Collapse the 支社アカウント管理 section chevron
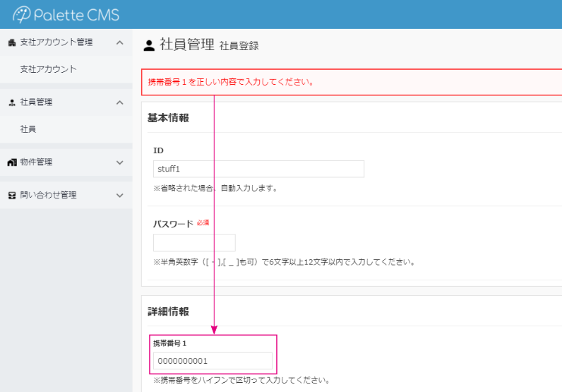 click(119, 42)
